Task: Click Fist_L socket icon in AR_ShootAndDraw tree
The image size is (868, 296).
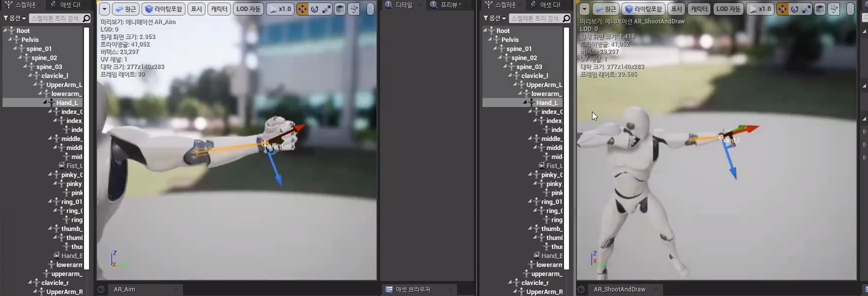Action: (x=541, y=165)
